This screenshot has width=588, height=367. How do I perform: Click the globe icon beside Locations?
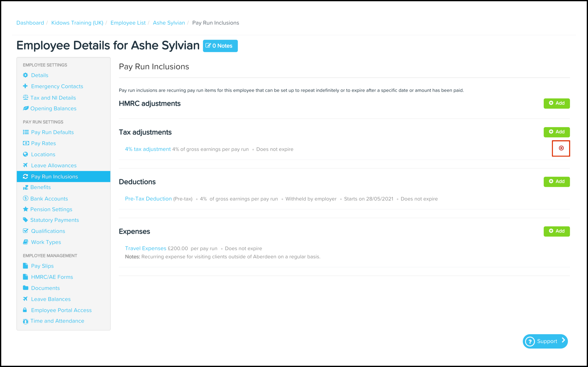25,154
